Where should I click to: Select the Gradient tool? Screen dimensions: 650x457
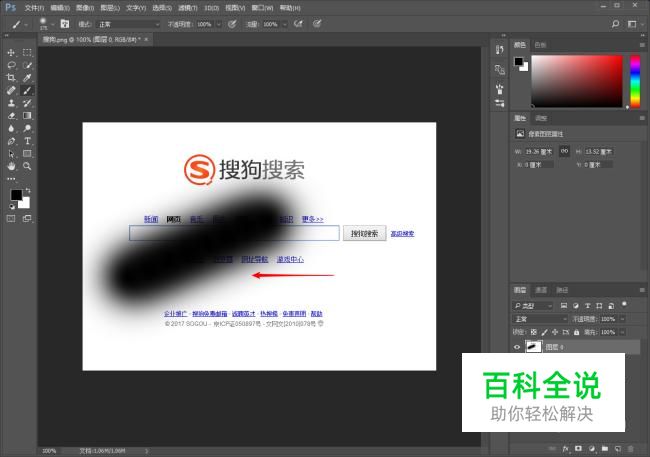point(27,116)
